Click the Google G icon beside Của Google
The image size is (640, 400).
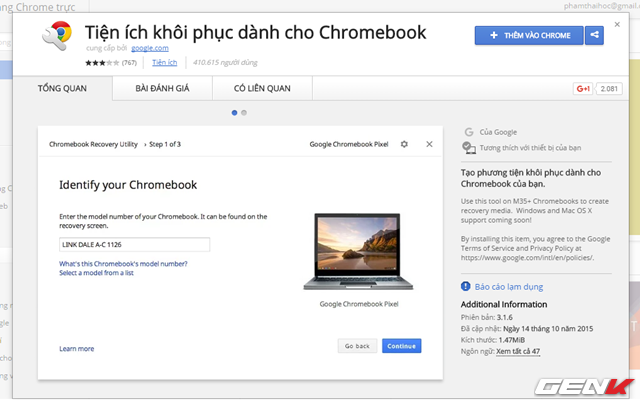tap(469, 132)
